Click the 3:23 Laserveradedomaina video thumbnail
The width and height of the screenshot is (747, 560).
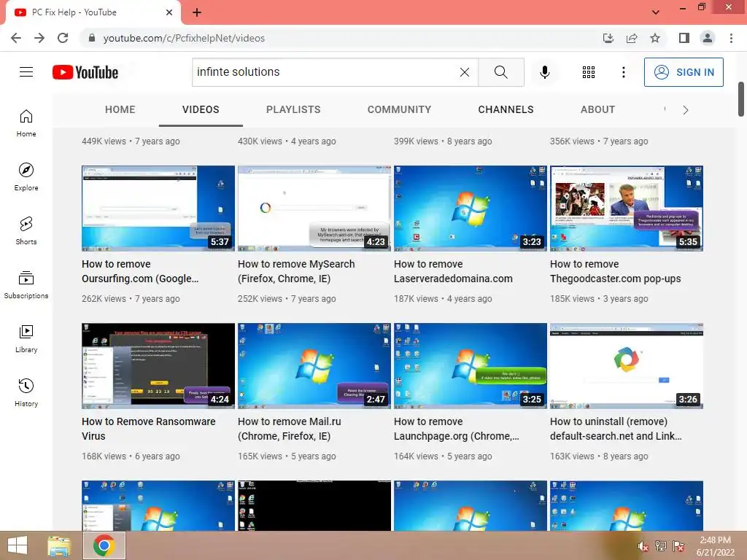pyautogui.click(x=471, y=209)
